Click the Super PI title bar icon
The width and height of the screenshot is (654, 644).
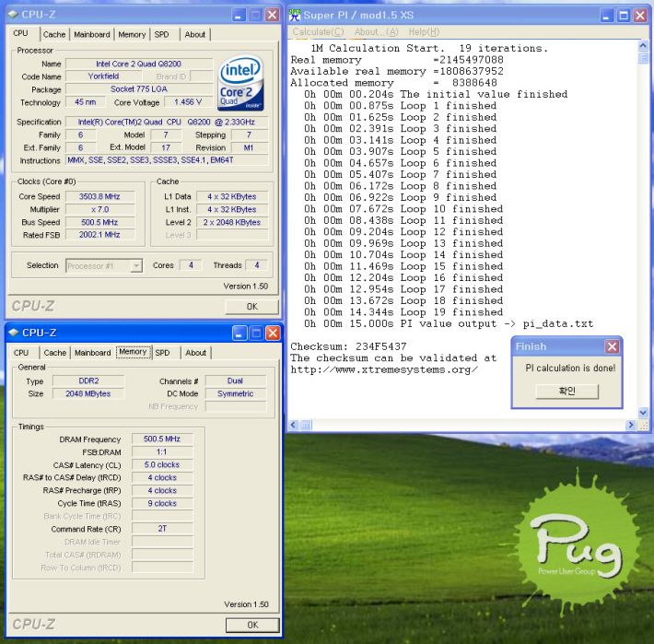point(295,15)
